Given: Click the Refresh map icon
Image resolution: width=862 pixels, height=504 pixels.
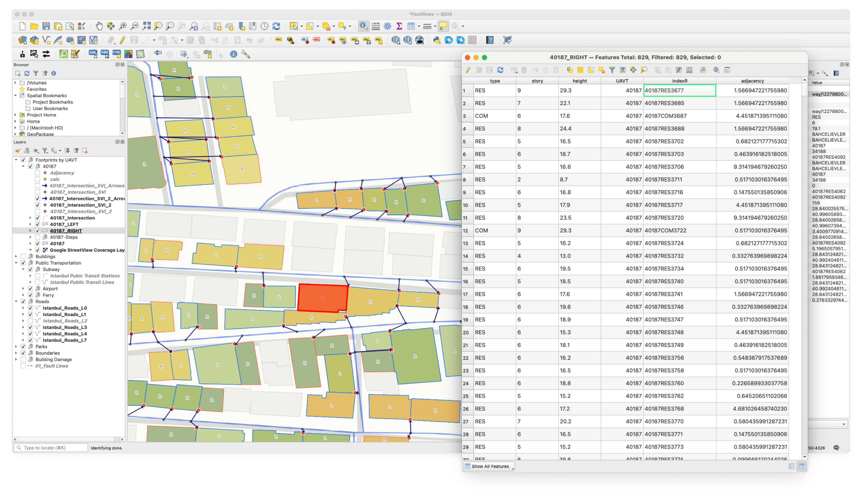Looking at the screenshot, I should pyautogui.click(x=276, y=26).
